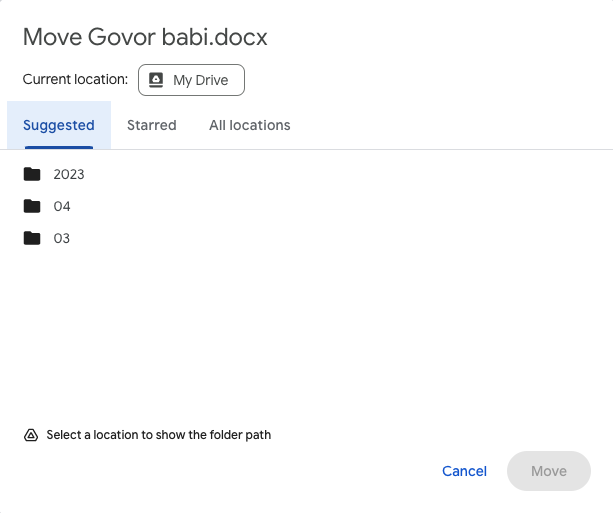Open the My Drive current location chip

[192, 80]
